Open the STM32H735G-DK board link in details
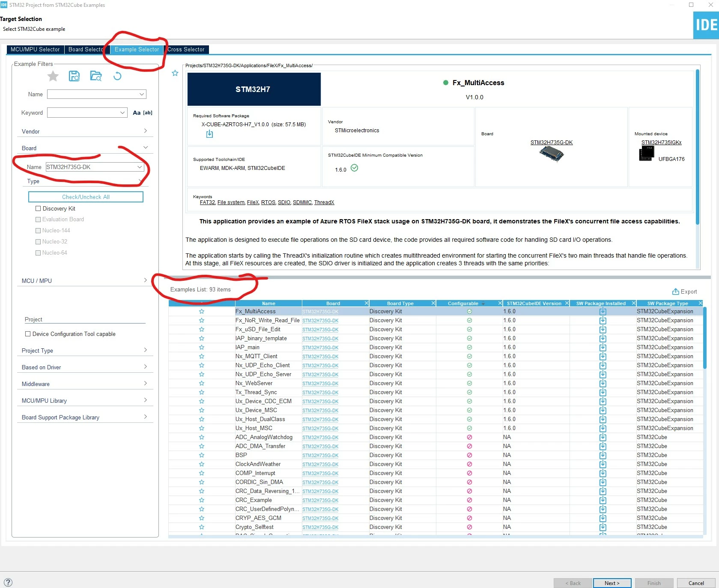 point(552,143)
